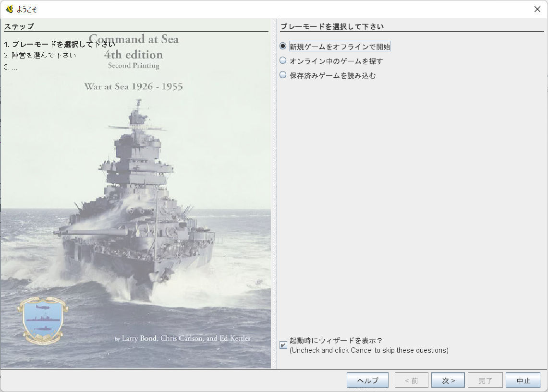The width and height of the screenshot is (548, 392).
Task: Click the ヘルプ button
Action: 367,380
